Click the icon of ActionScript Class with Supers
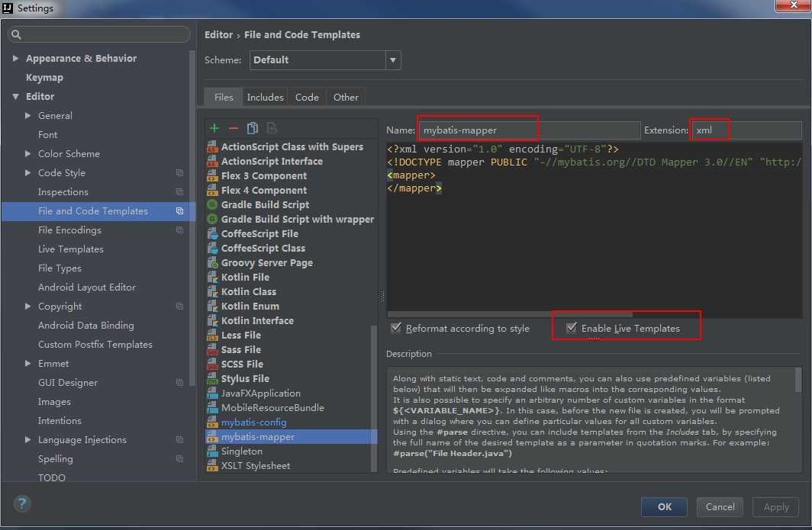This screenshot has width=812, height=530. [212, 147]
